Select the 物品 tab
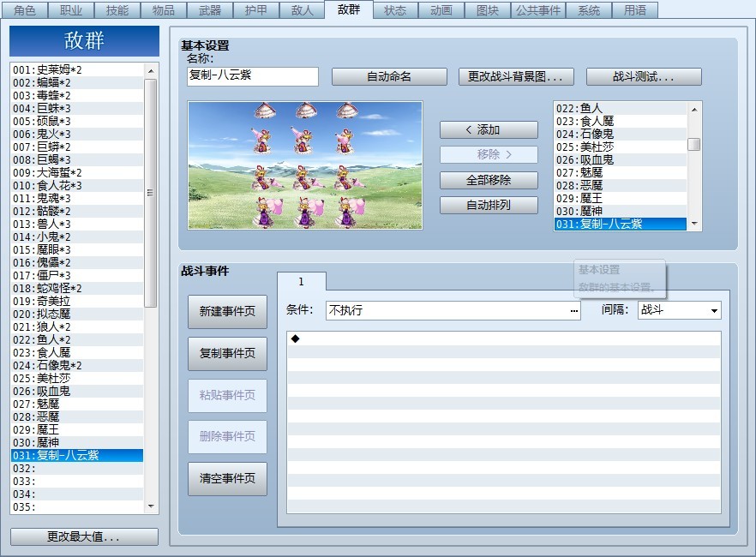The width and height of the screenshot is (756, 557). pos(164,10)
